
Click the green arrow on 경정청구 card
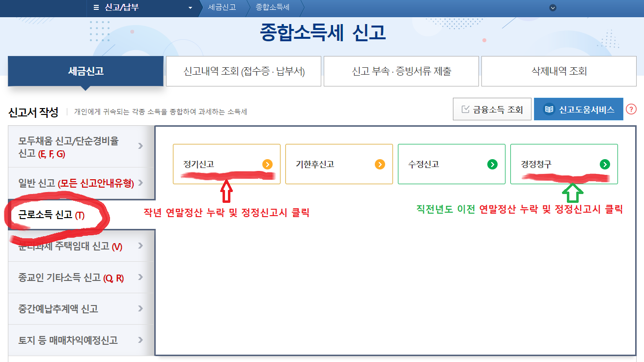pyautogui.click(x=605, y=164)
